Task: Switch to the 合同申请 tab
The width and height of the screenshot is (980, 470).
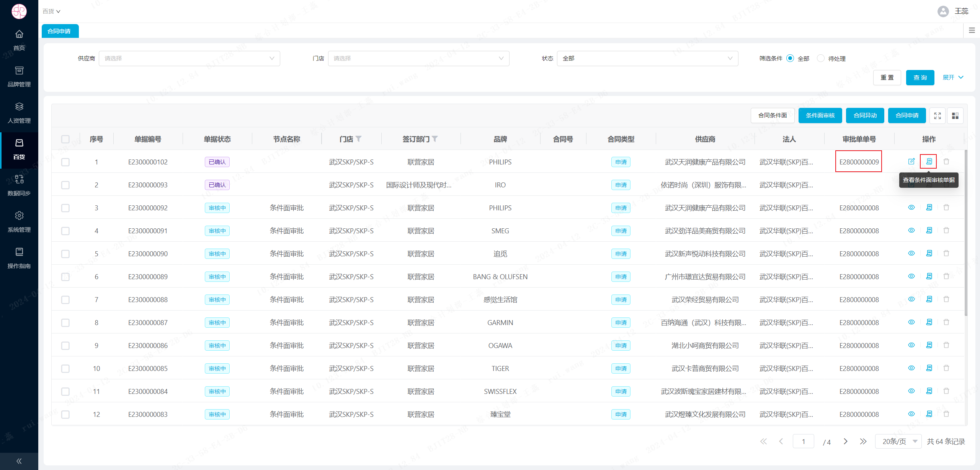Action: point(60,31)
